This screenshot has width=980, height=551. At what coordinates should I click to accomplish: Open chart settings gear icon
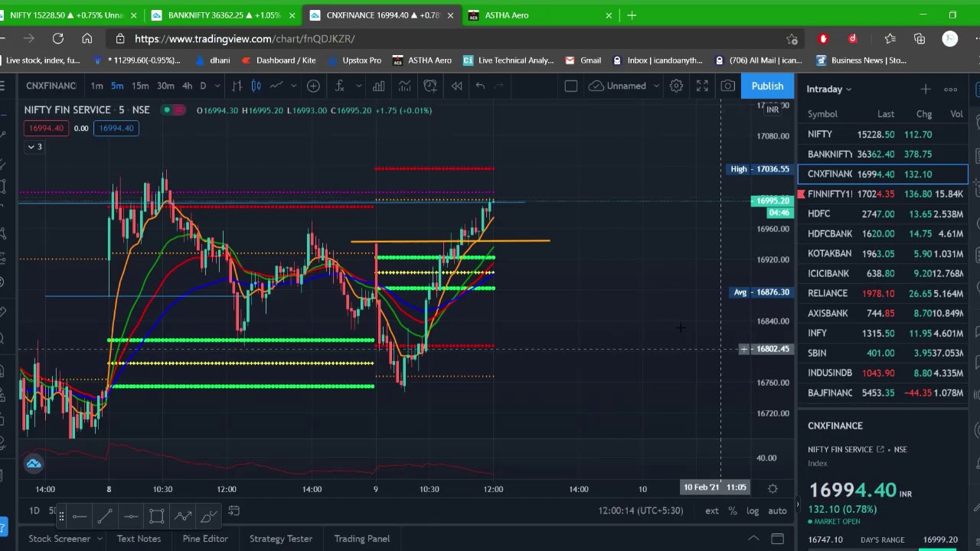click(x=676, y=86)
